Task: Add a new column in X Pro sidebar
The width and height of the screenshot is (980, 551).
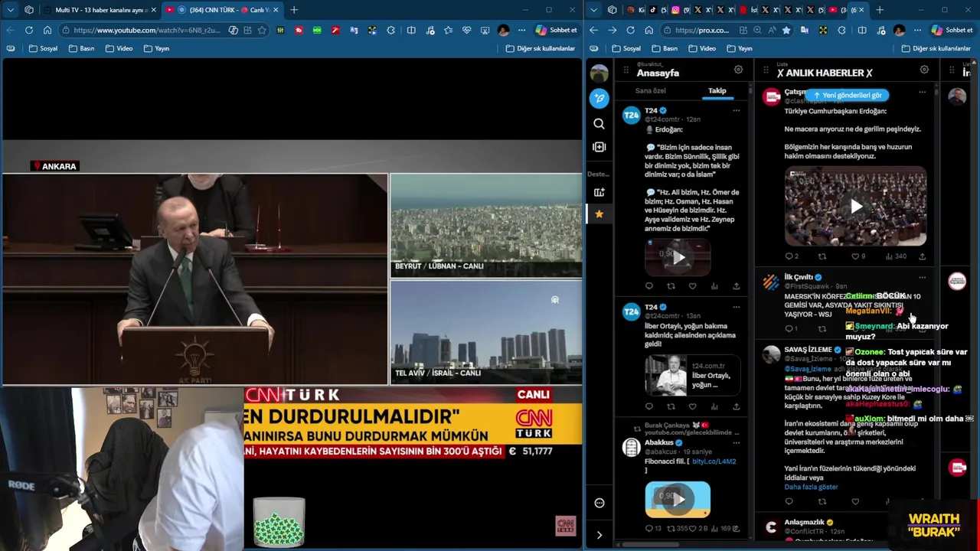Action: click(599, 192)
